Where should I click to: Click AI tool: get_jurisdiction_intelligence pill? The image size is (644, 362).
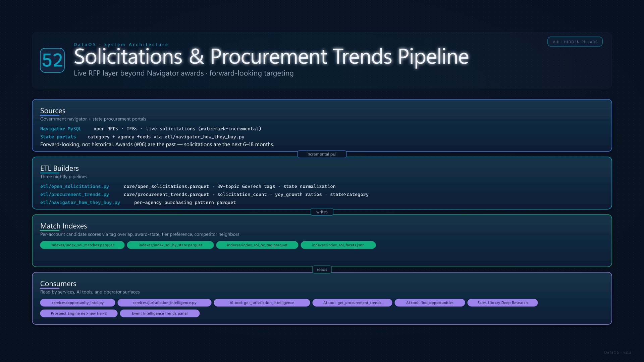pyautogui.click(x=262, y=303)
